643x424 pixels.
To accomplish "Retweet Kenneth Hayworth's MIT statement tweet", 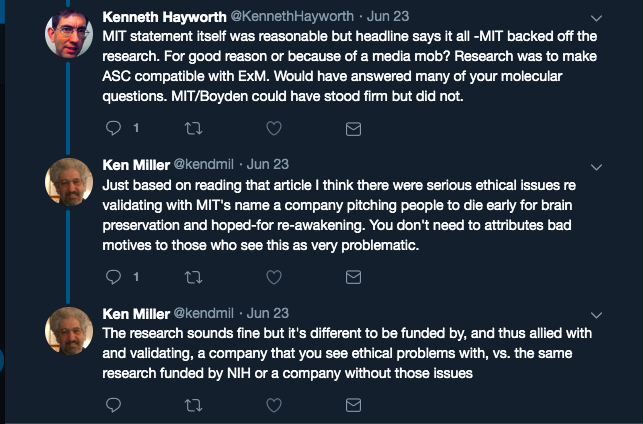I will (193, 129).
